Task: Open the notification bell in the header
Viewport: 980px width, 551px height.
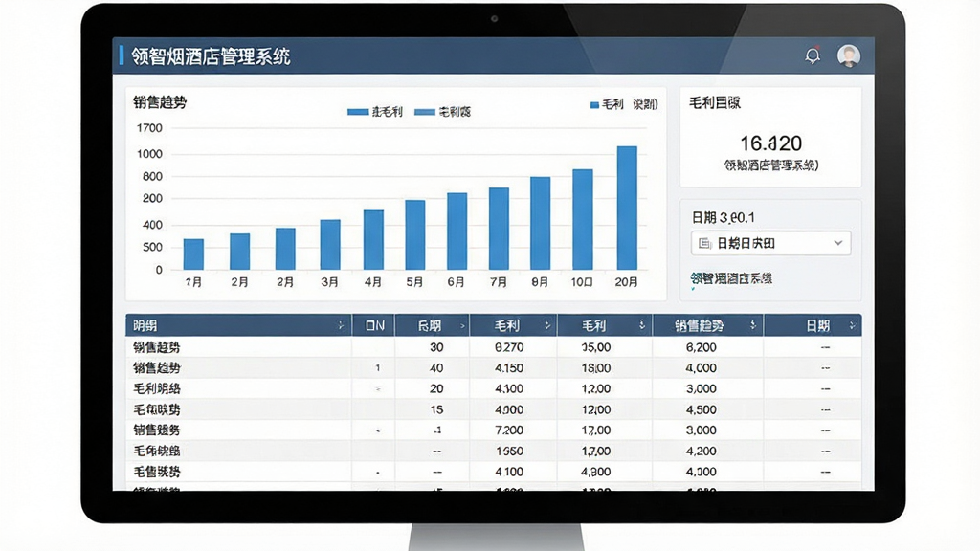Action: [813, 55]
